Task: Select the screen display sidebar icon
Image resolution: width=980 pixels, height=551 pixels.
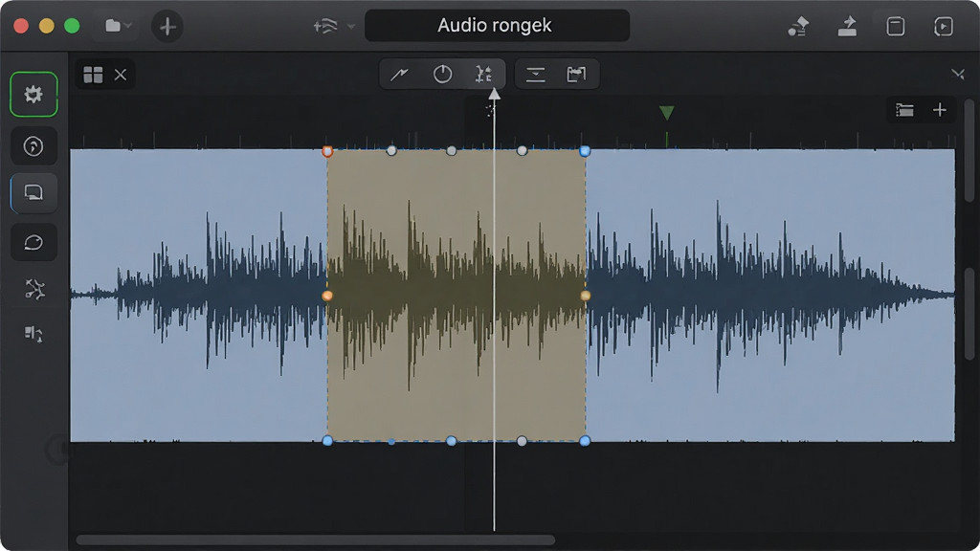Action: click(33, 192)
